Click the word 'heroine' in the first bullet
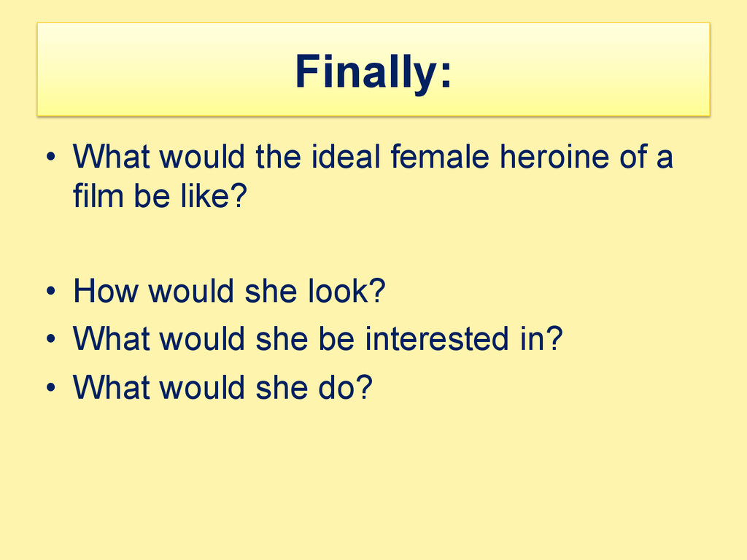Viewport: 747px width, 560px height. pos(554,157)
